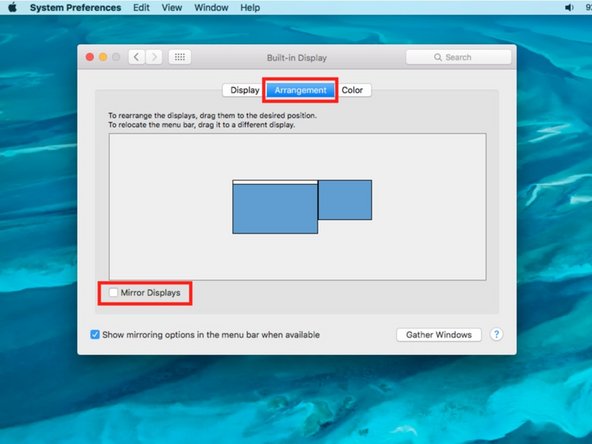The image size is (592, 444).
Task: Open the View menu
Action: (172, 8)
